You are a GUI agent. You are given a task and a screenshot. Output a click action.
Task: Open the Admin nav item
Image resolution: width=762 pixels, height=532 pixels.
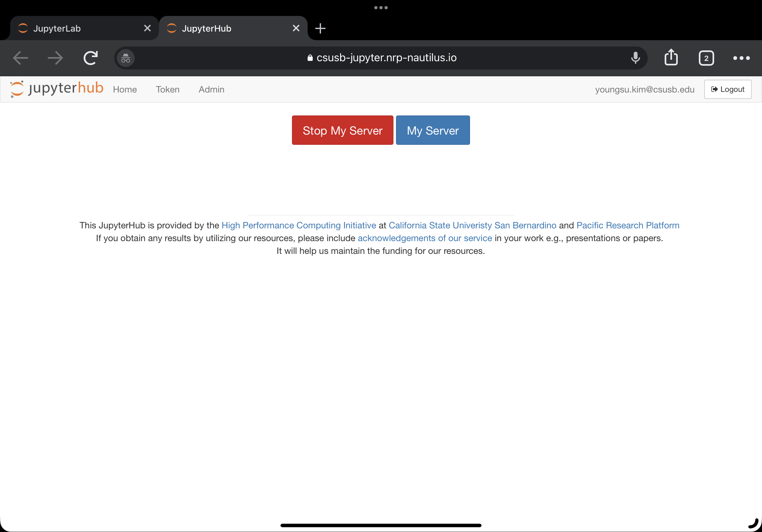(x=212, y=90)
